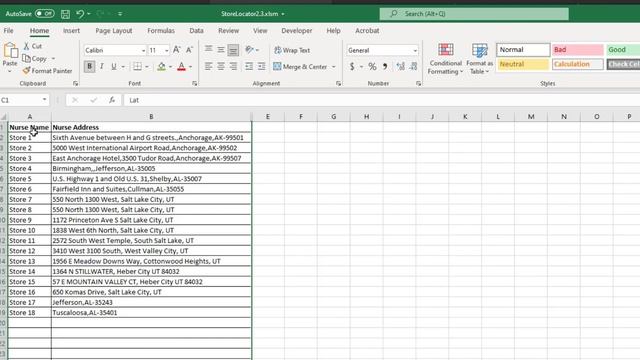Click the Align Right icon
This screenshot has height=360, width=640.
pyautogui.click(x=233, y=66)
